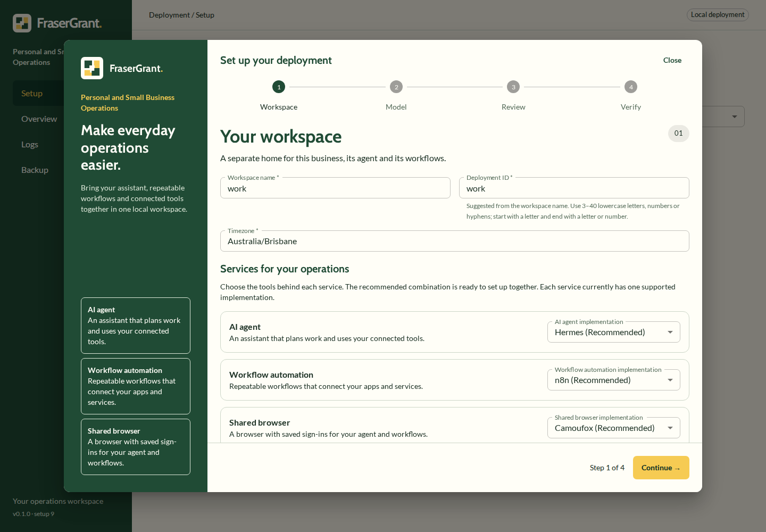Screen dimensions: 766x532
Task: Select step 2 Model circle
Action: point(396,87)
